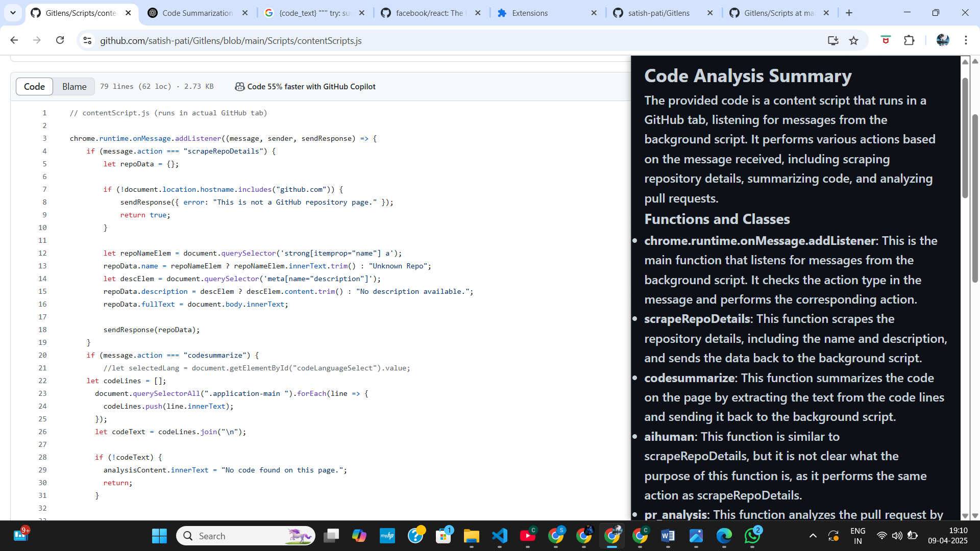Switch to satish-pati/Gitlens tab
The image size is (980, 551).
(x=658, y=13)
